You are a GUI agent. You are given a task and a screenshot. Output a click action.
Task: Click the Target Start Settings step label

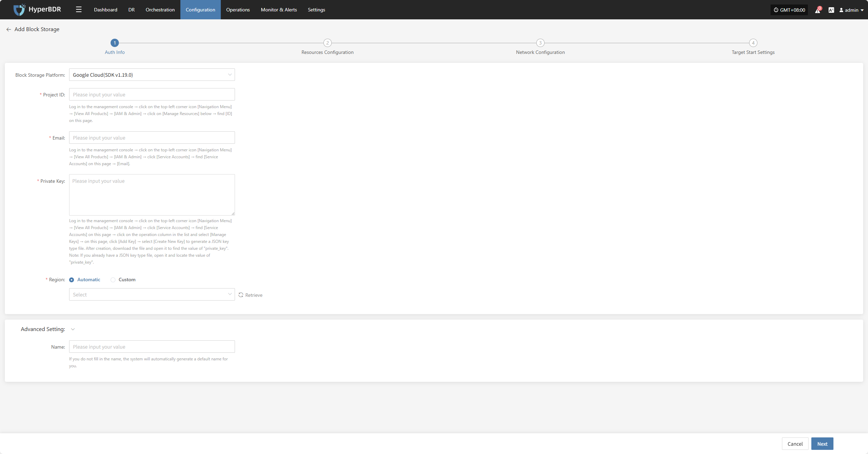pos(753,52)
